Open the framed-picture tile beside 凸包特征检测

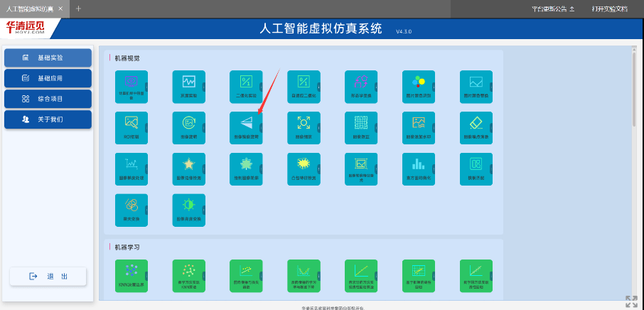(x=361, y=169)
